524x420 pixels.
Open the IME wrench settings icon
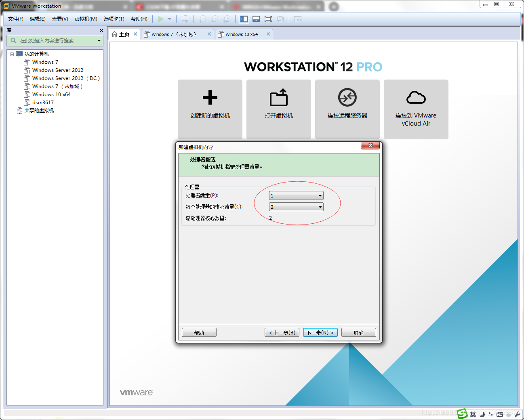[517, 414]
